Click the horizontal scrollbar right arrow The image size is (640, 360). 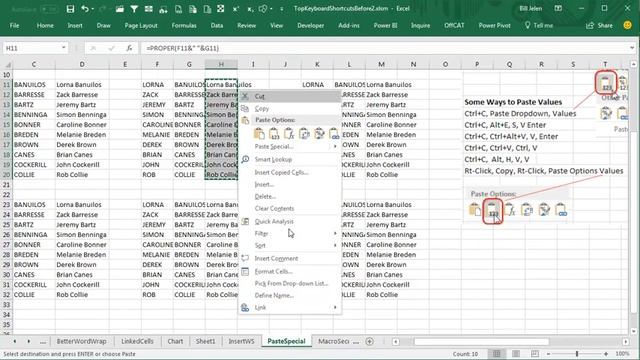tap(626, 341)
